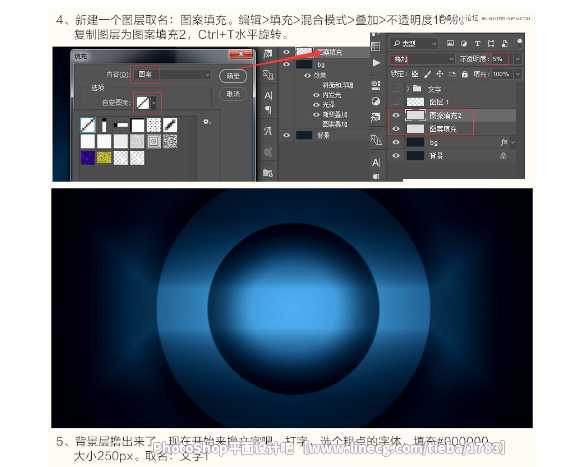Click the lock image pixels brush icon

click(x=427, y=74)
